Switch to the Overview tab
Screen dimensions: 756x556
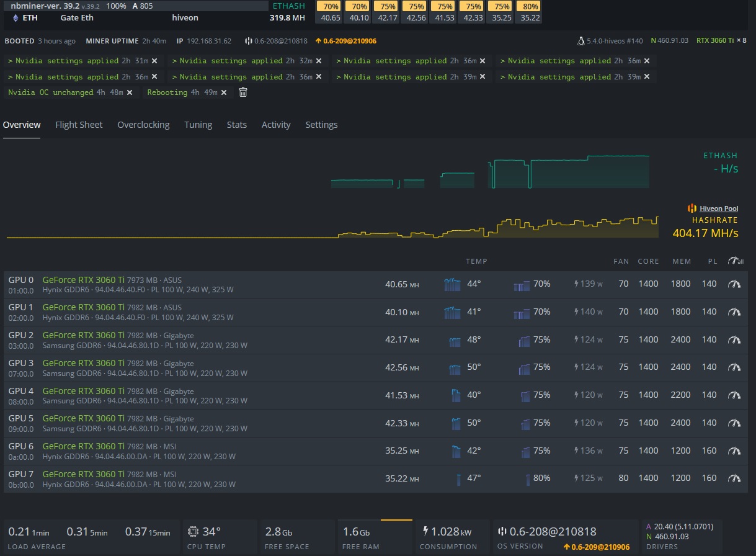22,125
